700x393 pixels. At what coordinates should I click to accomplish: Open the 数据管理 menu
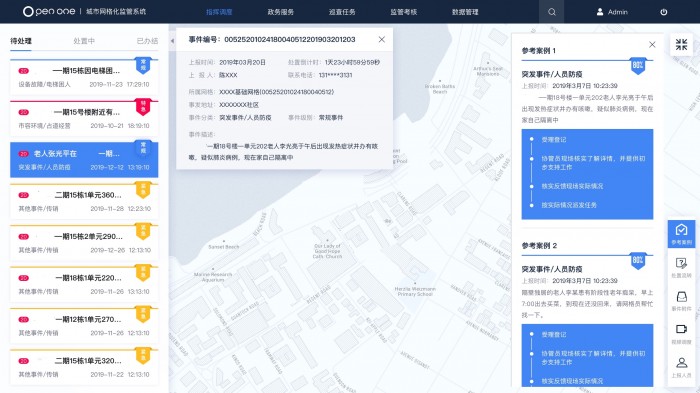[x=465, y=12]
